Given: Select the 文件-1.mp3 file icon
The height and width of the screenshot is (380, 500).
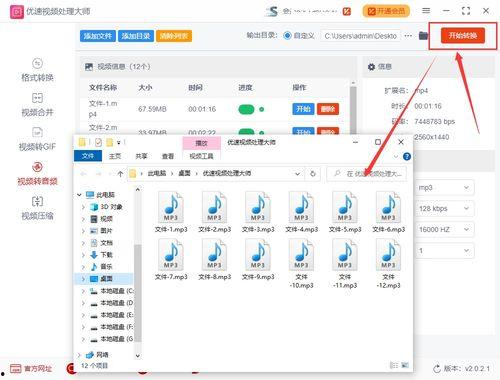Looking at the screenshot, I should (171, 208).
